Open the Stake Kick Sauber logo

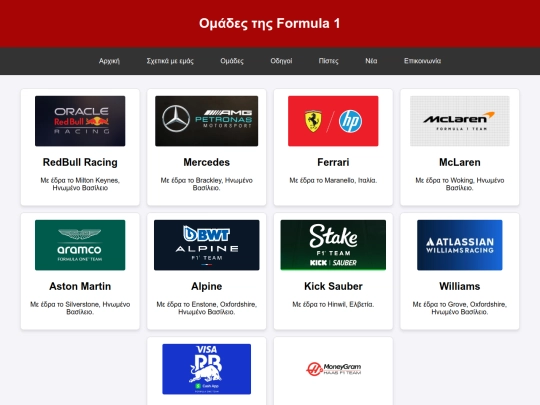coord(333,245)
